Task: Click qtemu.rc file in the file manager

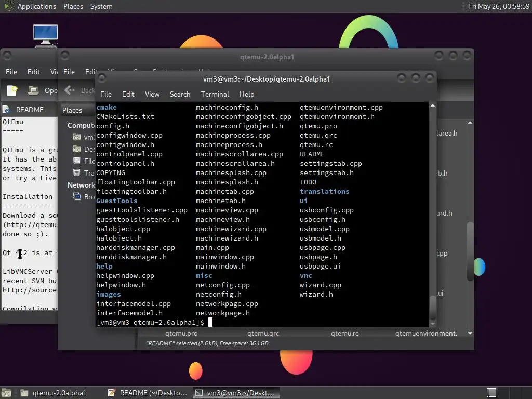Action: [345, 333]
